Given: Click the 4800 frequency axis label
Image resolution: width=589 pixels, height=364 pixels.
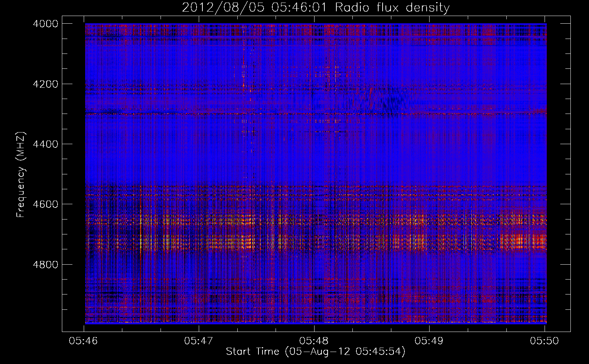Looking at the screenshot, I should click(x=46, y=265).
